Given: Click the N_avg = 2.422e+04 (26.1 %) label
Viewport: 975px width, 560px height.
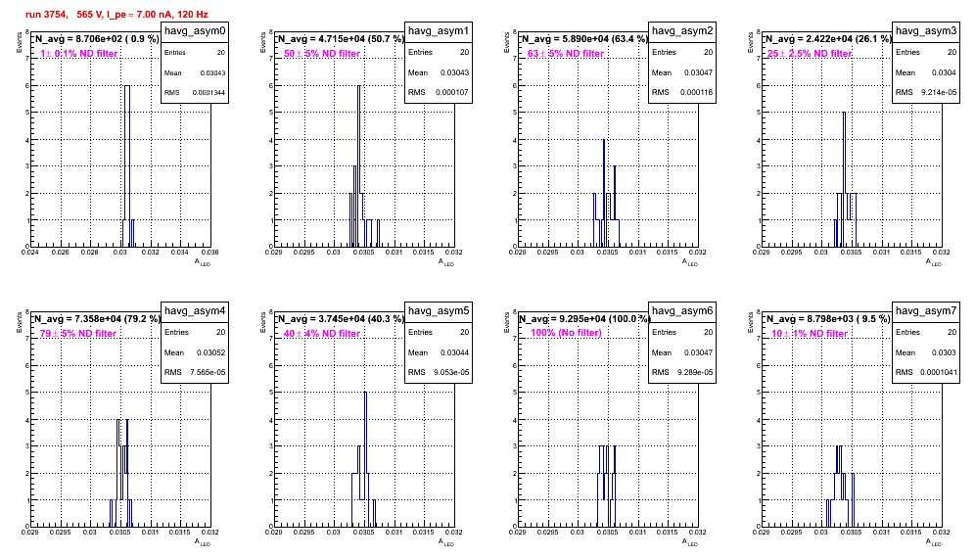Looking at the screenshot, I should [x=827, y=38].
